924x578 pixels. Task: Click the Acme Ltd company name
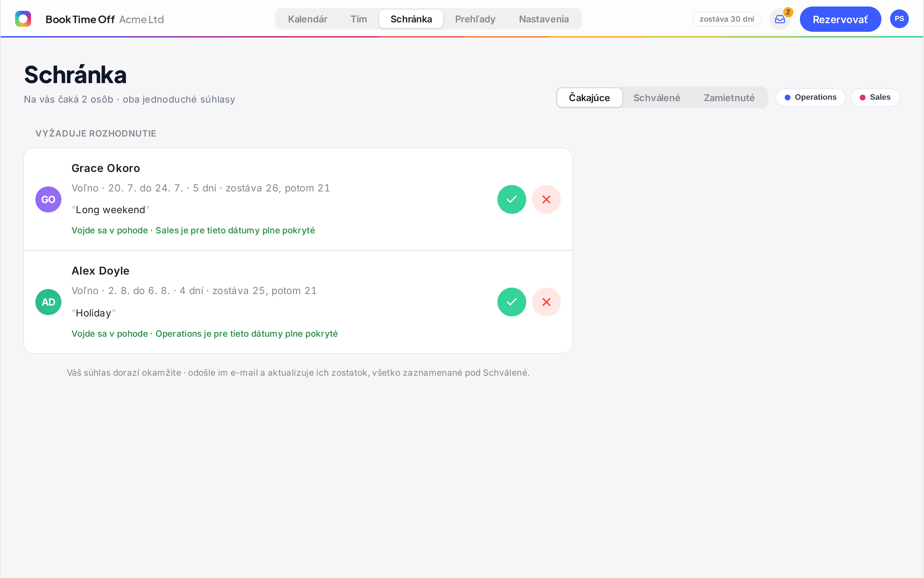click(141, 20)
